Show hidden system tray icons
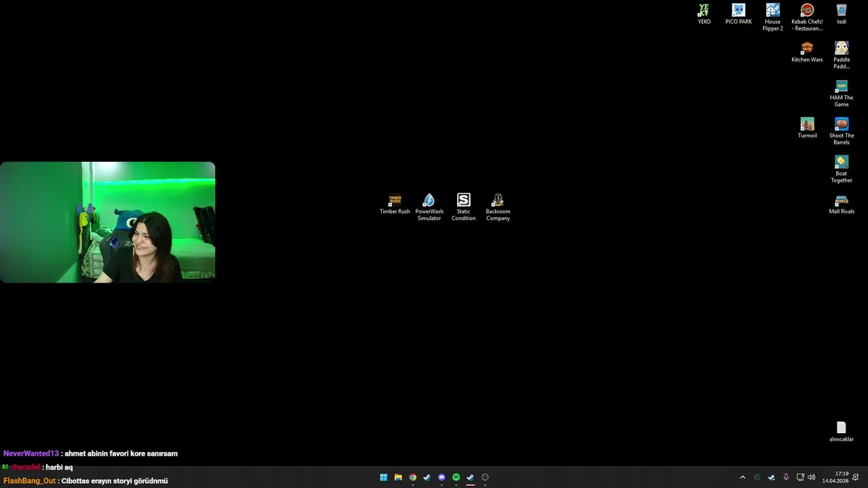 click(x=743, y=477)
